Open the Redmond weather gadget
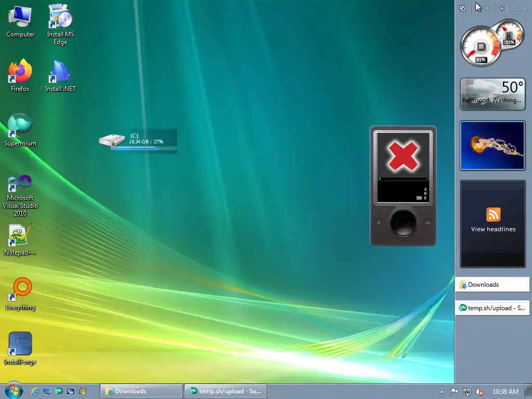The image size is (532, 399). point(493,95)
